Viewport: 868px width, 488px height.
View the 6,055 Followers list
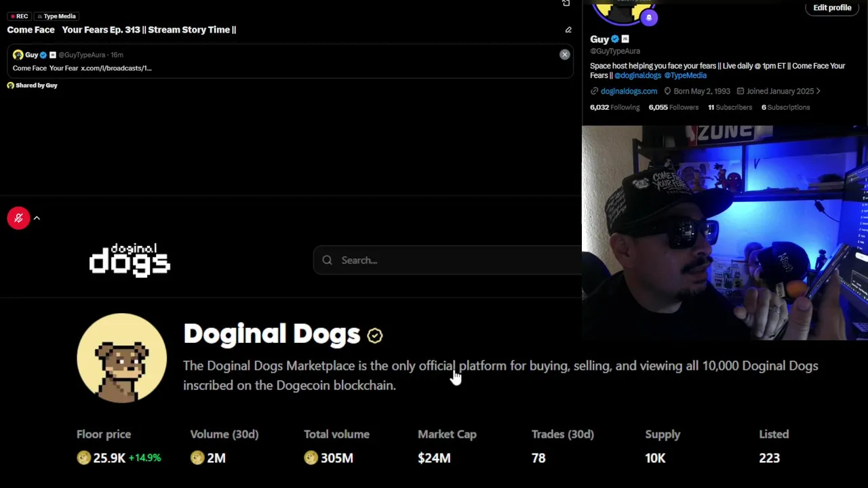coord(673,107)
